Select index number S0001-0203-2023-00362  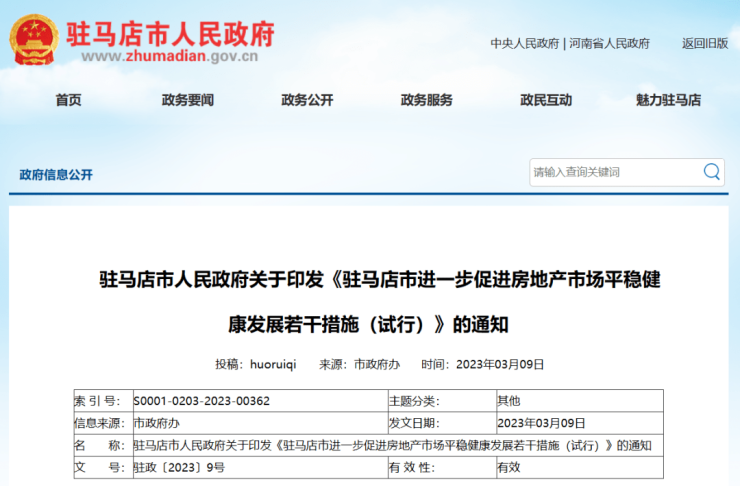click(x=201, y=400)
